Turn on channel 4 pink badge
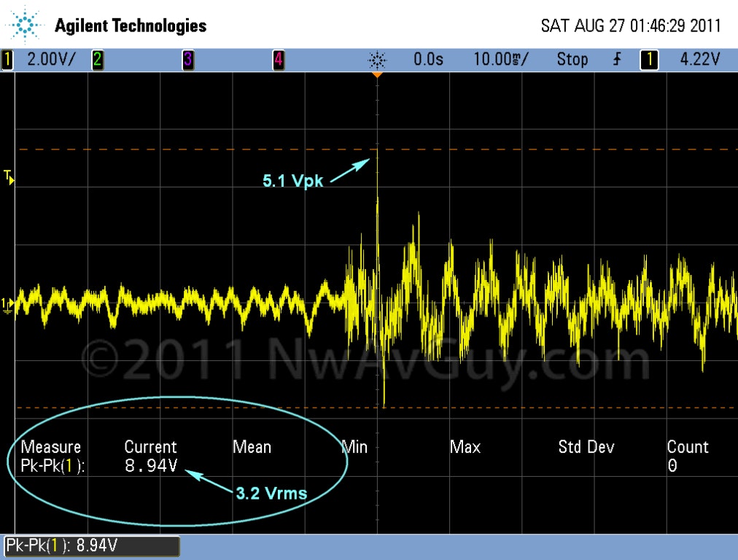Image resolution: width=738 pixels, height=560 pixels. pos(278,60)
